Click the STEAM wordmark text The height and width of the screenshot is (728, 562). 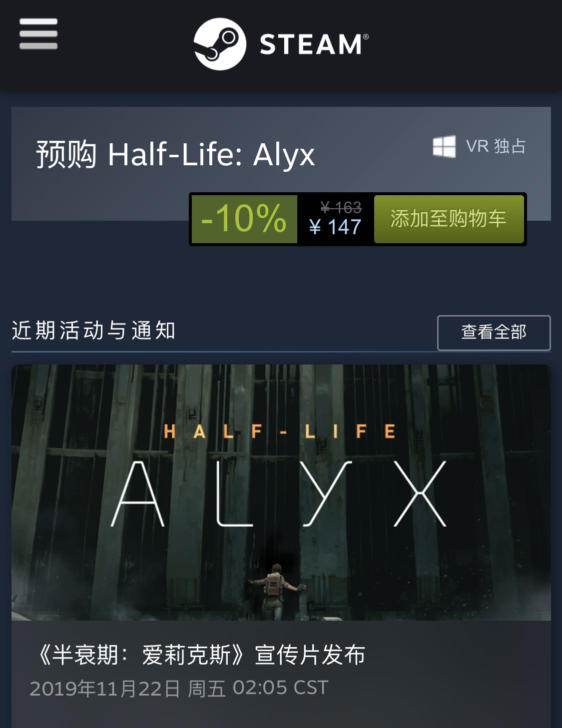tap(314, 44)
